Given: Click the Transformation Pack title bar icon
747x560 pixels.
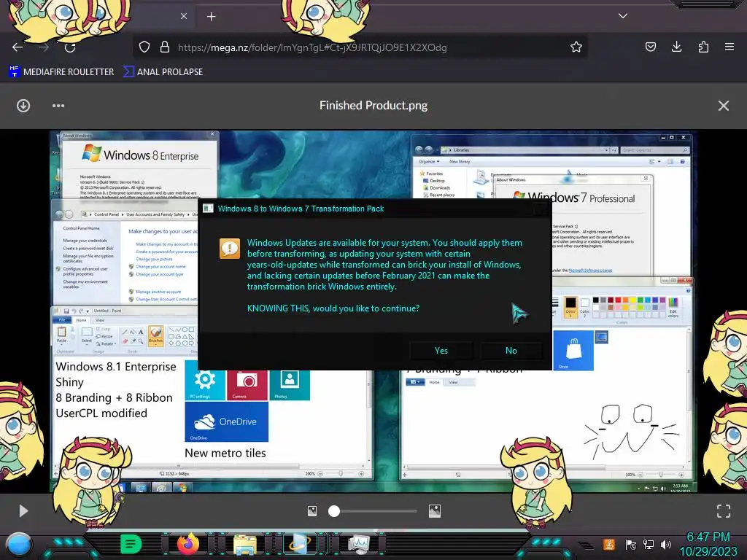Looking at the screenshot, I should tap(208, 209).
